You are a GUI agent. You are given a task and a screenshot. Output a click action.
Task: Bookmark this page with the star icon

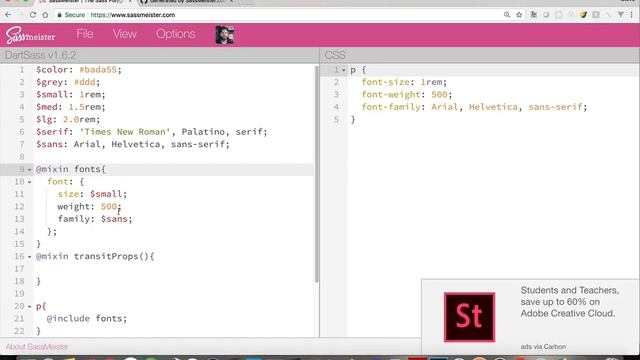519,15
